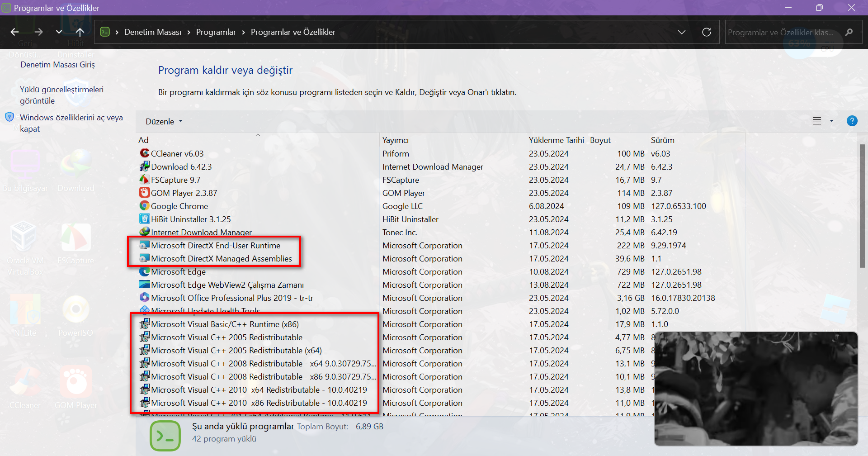Refresh the programs list
868x456 pixels.
pos(707,32)
